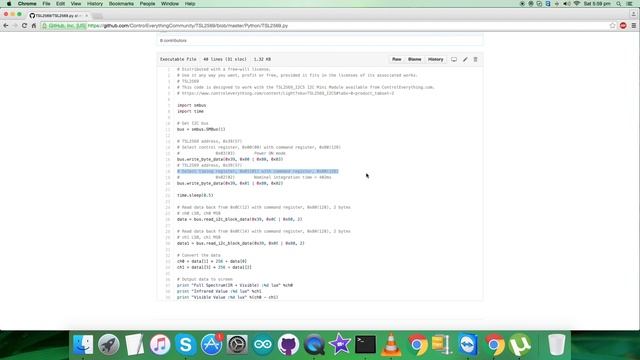Open Arduino IDE from dock
The image size is (640, 360).
[x=263, y=344]
